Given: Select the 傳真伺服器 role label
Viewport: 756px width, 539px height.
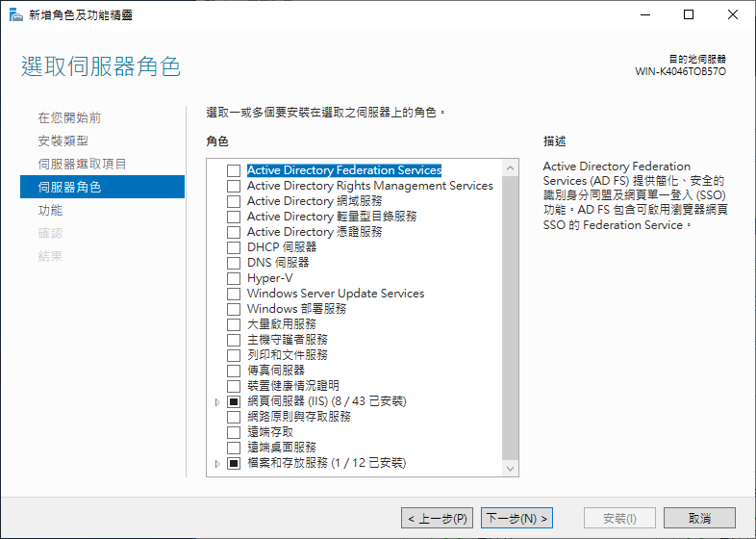Looking at the screenshot, I should click(276, 371).
